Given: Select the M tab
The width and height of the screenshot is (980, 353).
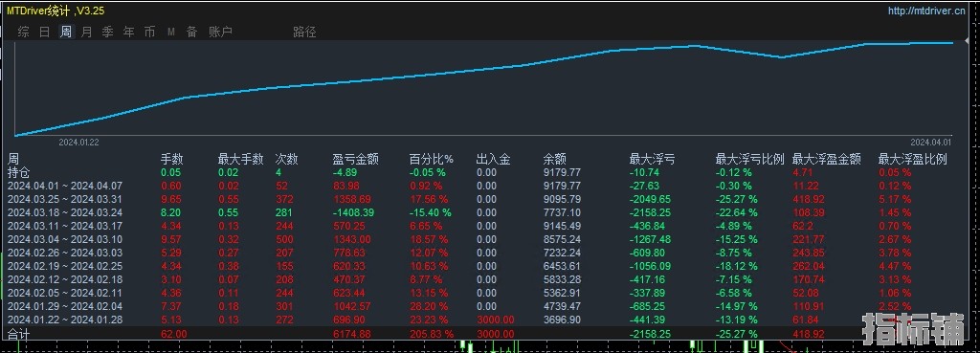Looking at the screenshot, I should point(170,32).
